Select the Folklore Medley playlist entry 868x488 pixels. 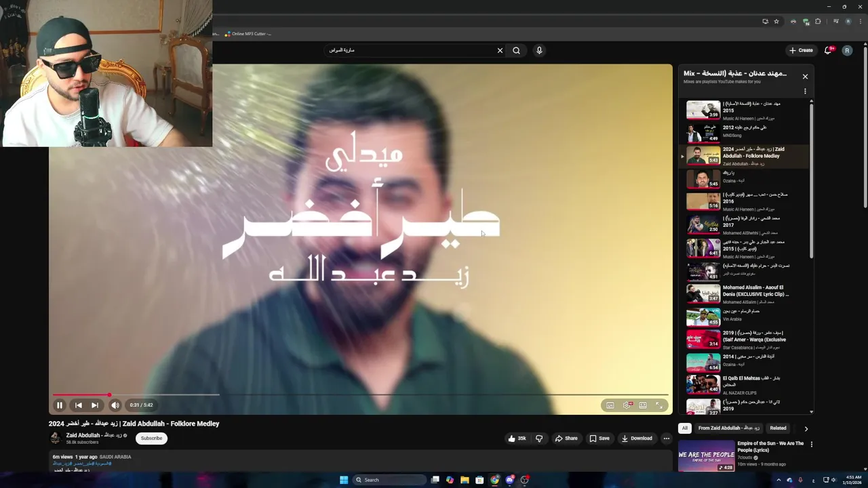745,156
